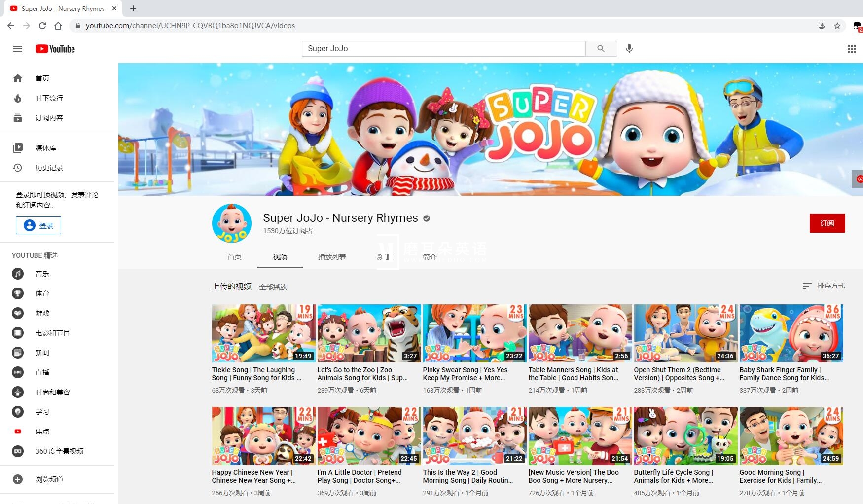Open Trending (时下流行) in sidebar
863x504 pixels.
click(x=49, y=98)
